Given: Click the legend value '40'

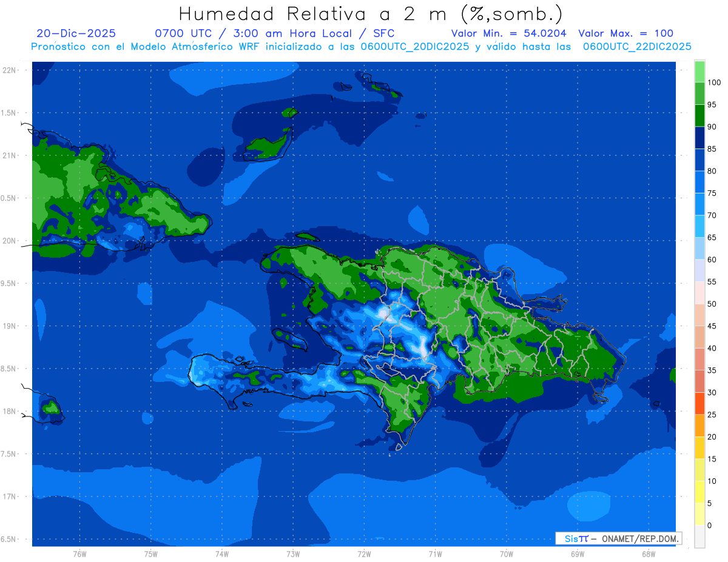Looking at the screenshot, I should [x=712, y=348].
